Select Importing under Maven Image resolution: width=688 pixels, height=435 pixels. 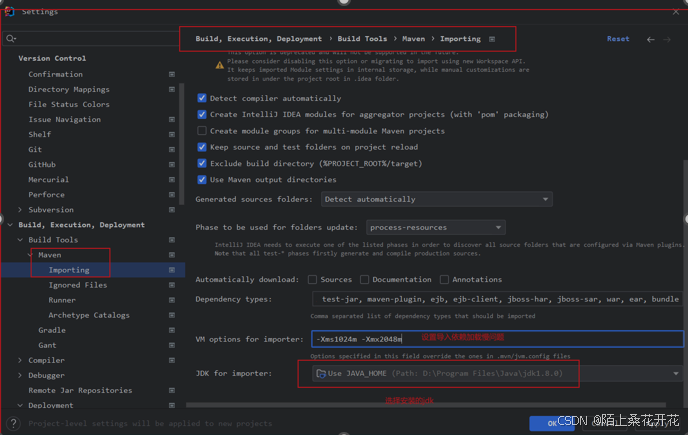pyautogui.click(x=69, y=270)
